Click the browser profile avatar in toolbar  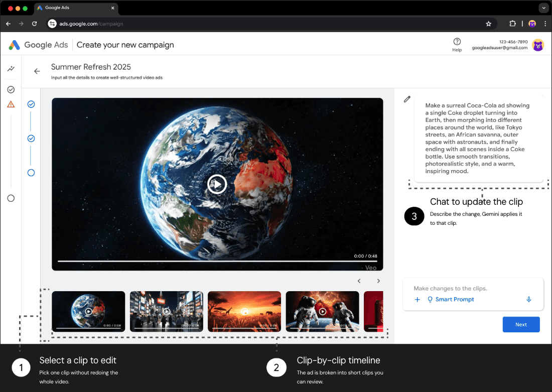[x=532, y=24]
